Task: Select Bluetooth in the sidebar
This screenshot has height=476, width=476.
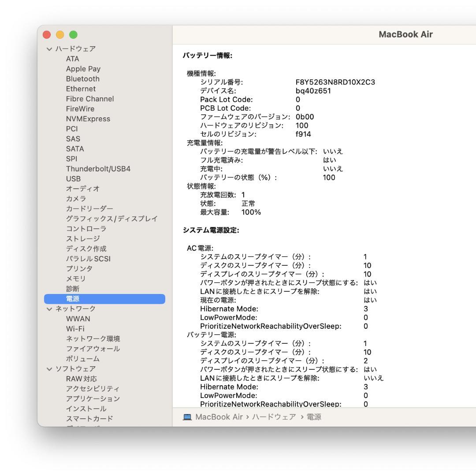Action: pos(83,78)
